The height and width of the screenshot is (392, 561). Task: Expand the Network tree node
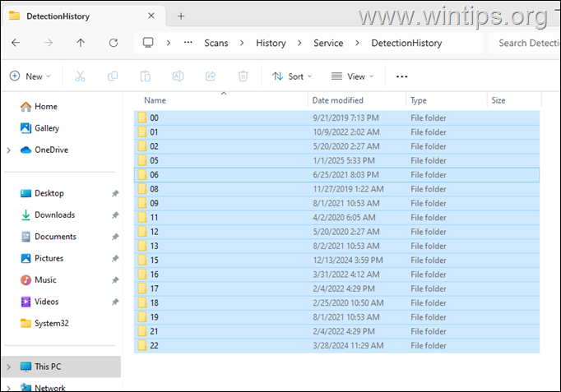tap(9, 388)
